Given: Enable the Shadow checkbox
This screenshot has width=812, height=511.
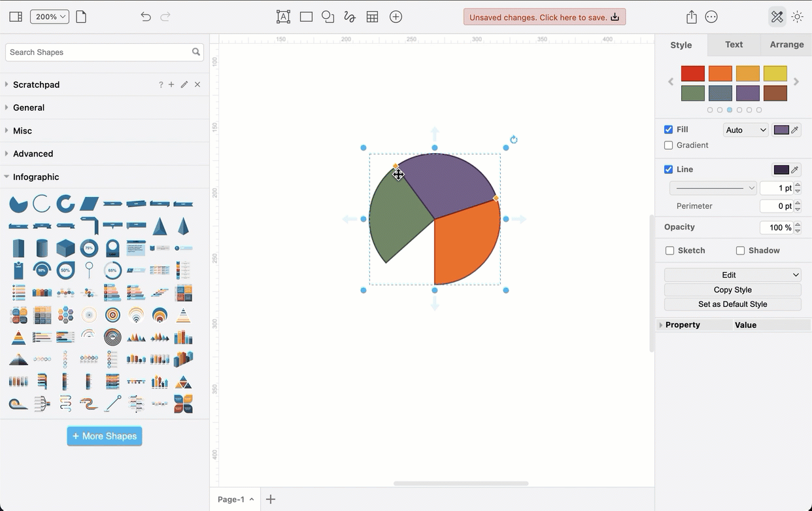Looking at the screenshot, I should pyautogui.click(x=739, y=250).
